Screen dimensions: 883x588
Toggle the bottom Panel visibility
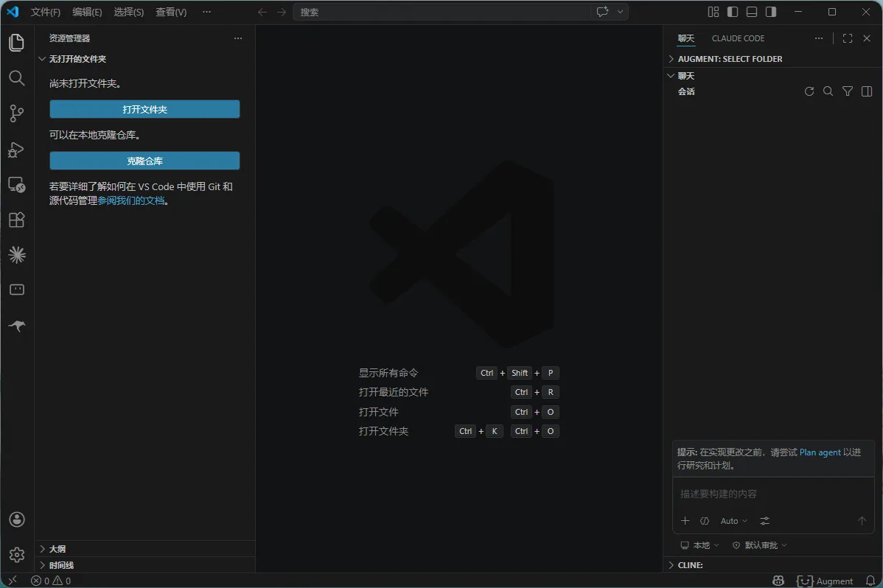point(752,12)
